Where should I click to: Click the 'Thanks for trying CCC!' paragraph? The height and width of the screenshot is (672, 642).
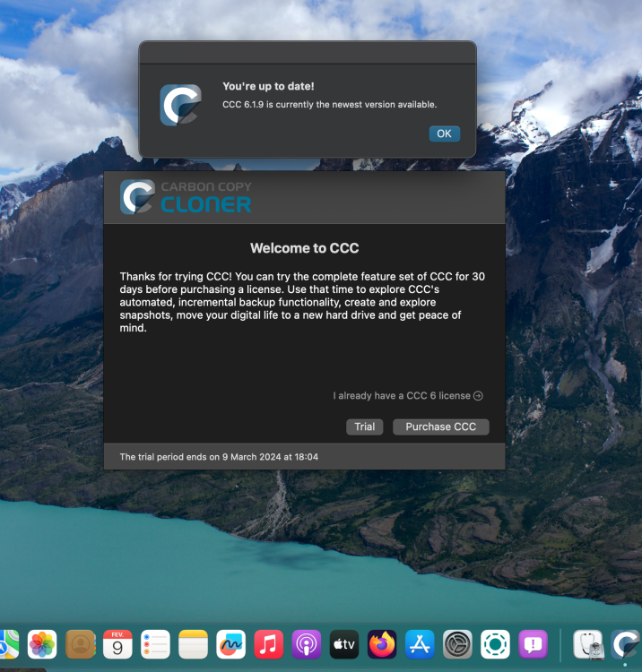[x=302, y=302]
